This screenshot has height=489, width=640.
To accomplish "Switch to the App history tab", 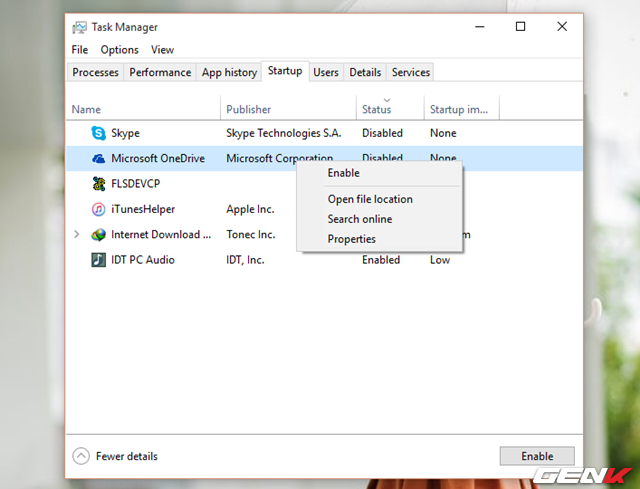I will coord(229,72).
